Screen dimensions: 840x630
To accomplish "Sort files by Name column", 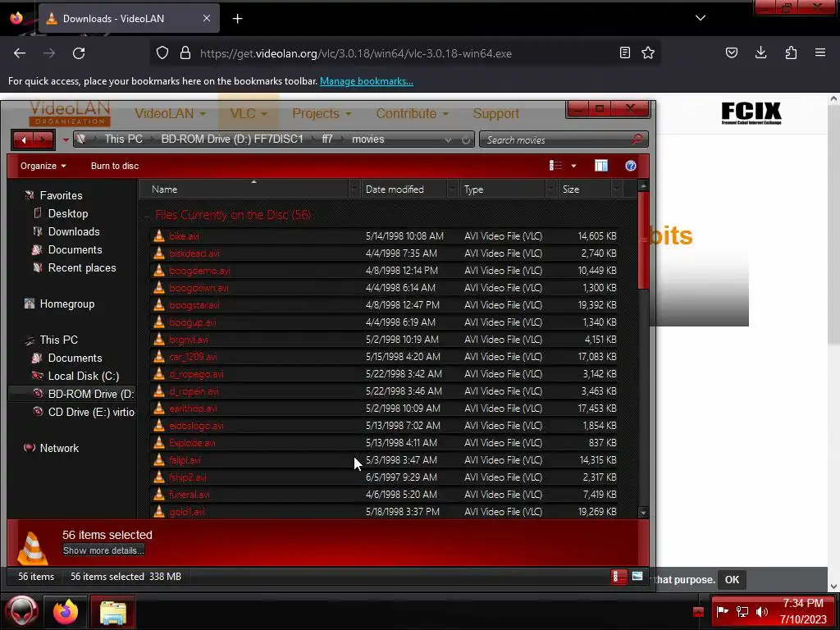I will coord(244,189).
